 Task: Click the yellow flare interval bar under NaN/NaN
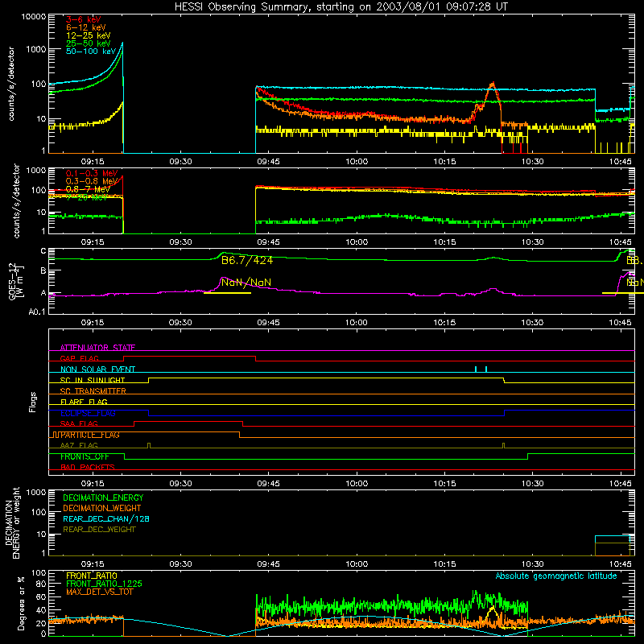tap(227, 293)
